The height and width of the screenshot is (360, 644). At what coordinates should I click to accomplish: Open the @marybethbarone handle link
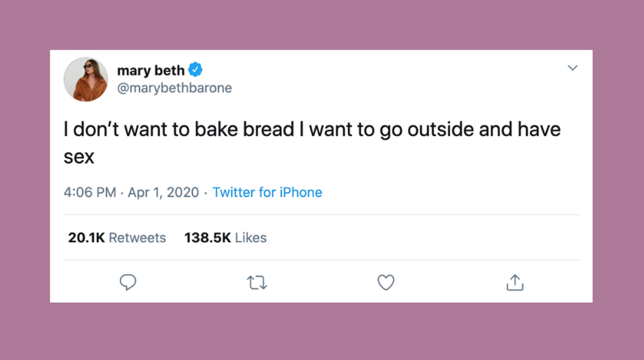pyautogui.click(x=174, y=88)
